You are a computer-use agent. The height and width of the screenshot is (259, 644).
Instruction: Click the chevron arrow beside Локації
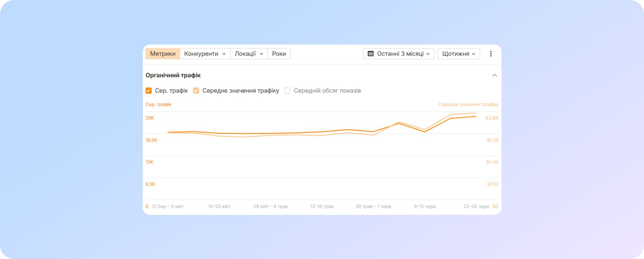262,54
